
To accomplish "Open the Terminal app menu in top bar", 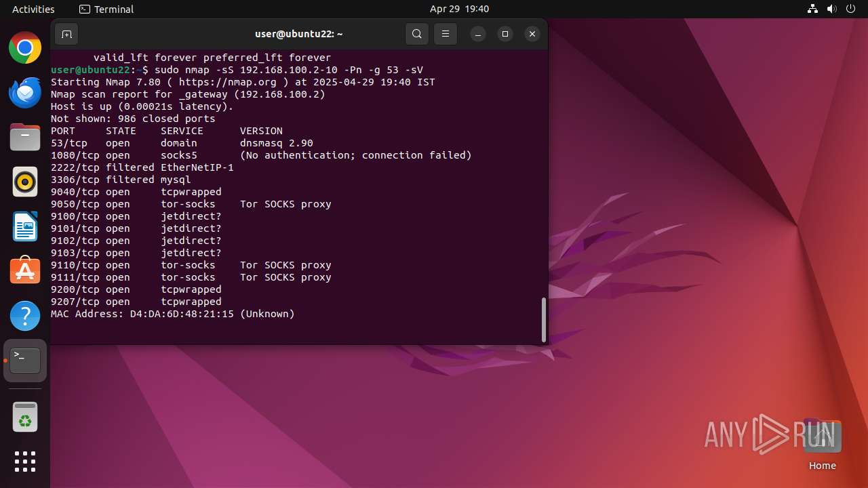I will tap(106, 9).
